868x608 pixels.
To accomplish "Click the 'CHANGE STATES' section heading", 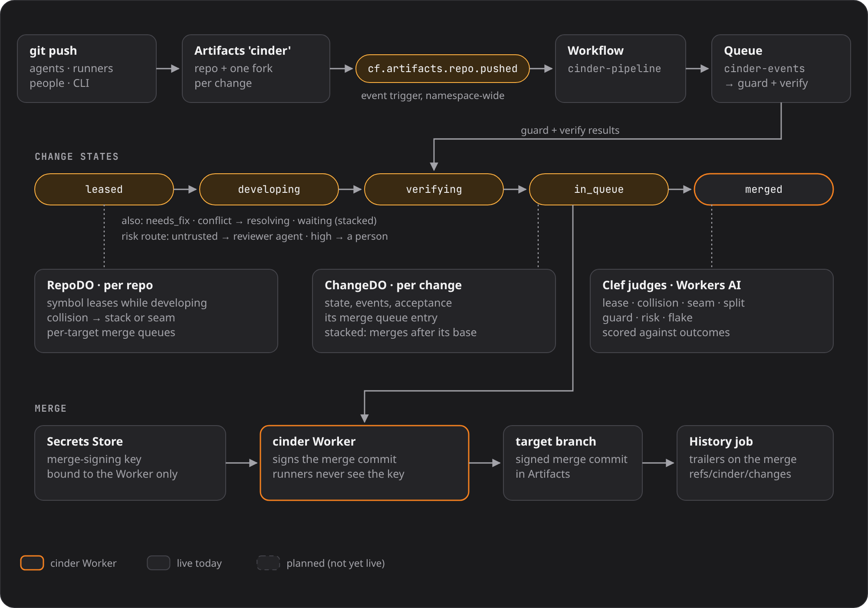I will point(77,157).
